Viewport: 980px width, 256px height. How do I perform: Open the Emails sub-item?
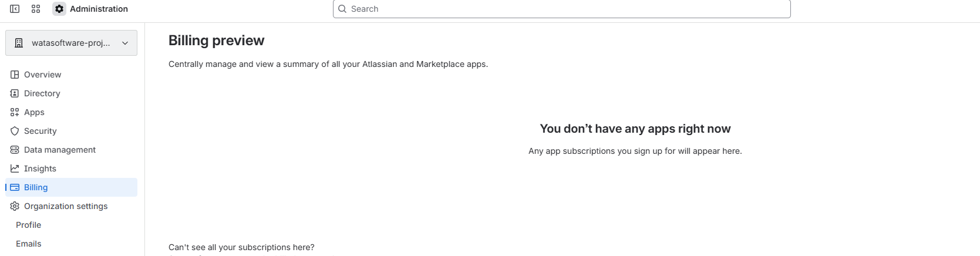click(x=71, y=244)
